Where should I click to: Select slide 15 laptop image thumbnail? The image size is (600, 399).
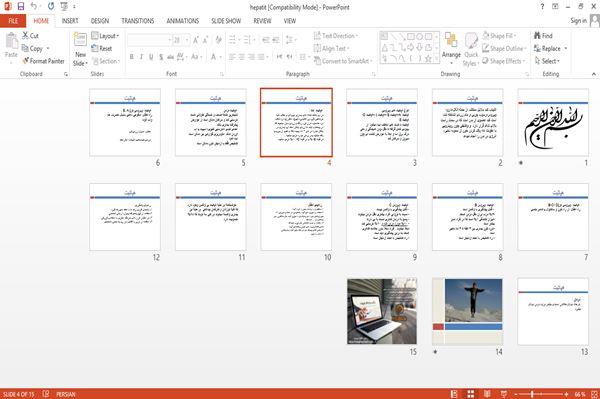coord(382,311)
